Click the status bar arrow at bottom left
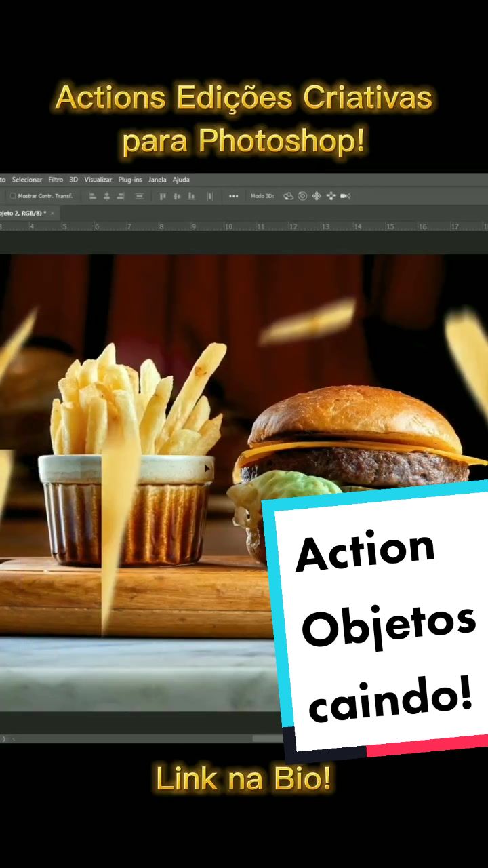Viewport: 488px width, 868px height. (x=5, y=738)
